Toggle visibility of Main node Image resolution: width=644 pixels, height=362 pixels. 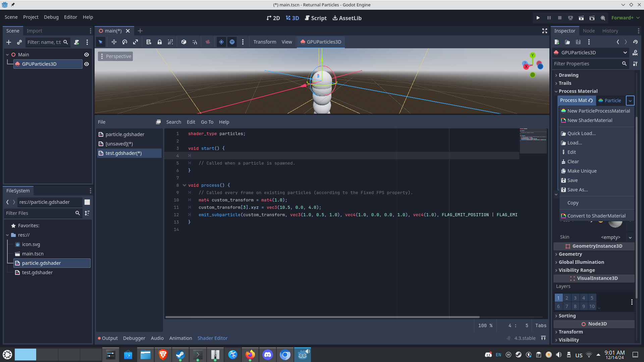pos(87,55)
